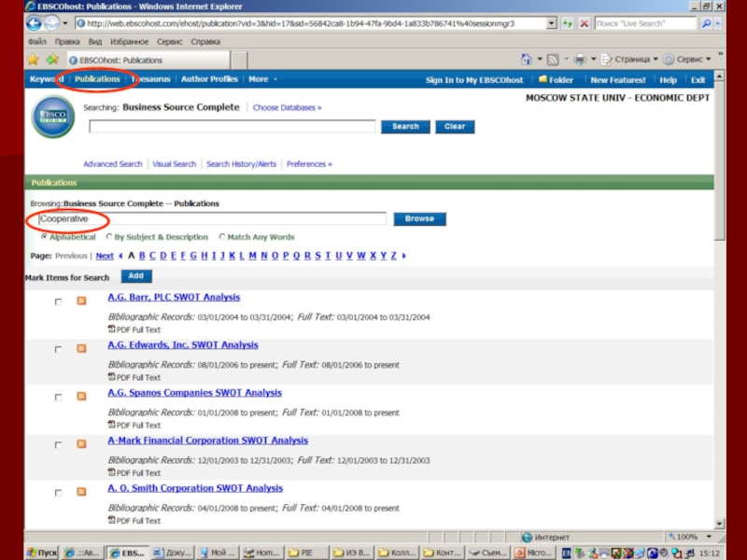Click RSS icon for A. O. Smith Corporation
This screenshot has width=747, height=560.
pyautogui.click(x=81, y=492)
